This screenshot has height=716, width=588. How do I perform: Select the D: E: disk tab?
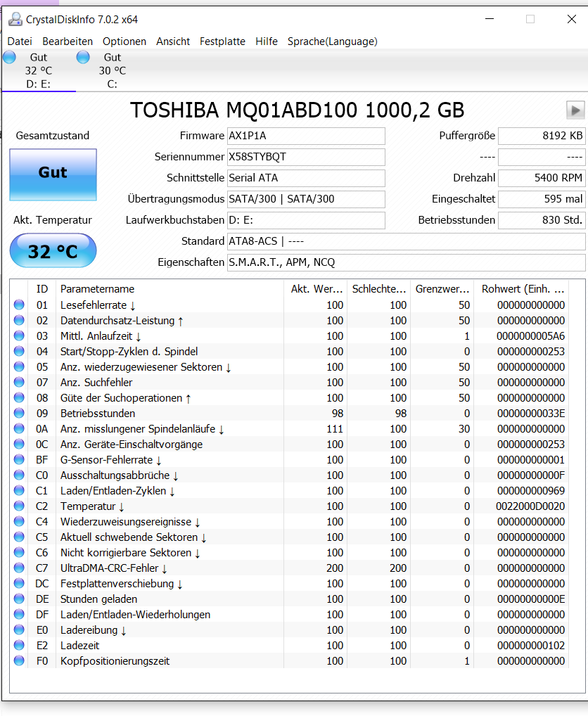tap(39, 71)
